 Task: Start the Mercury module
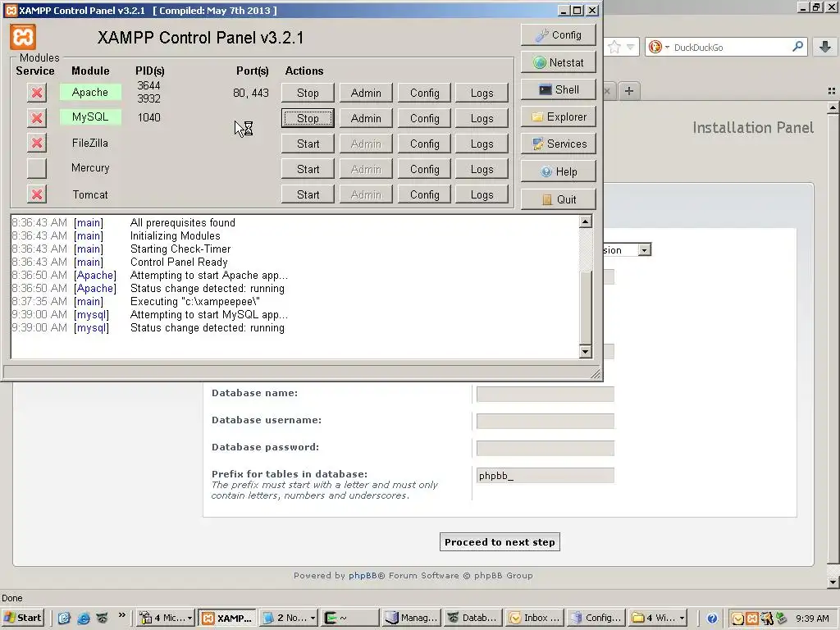(308, 169)
